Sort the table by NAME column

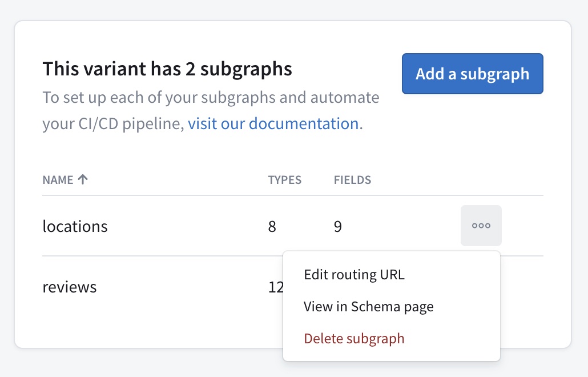55,179
